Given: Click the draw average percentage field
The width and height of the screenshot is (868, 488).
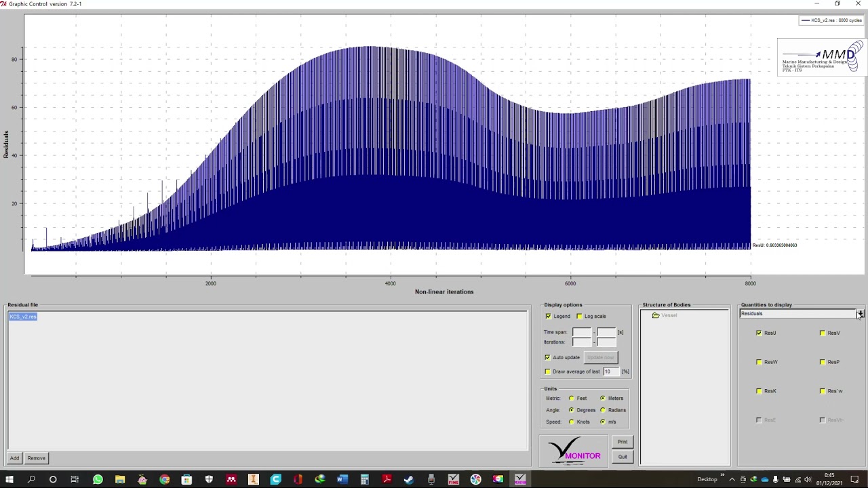Looking at the screenshot, I should [x=611, y=371].
